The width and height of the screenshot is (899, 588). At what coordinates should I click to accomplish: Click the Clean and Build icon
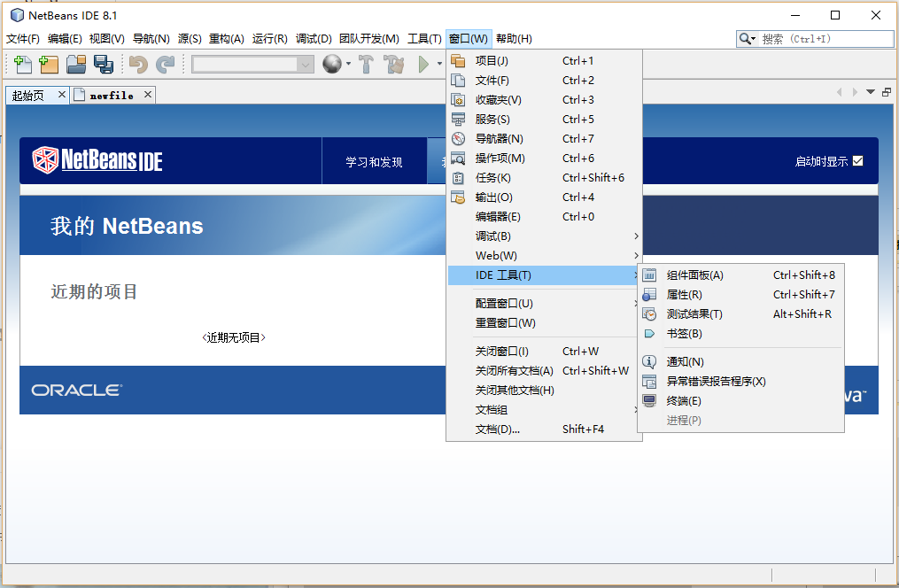[x=394, y=64]
